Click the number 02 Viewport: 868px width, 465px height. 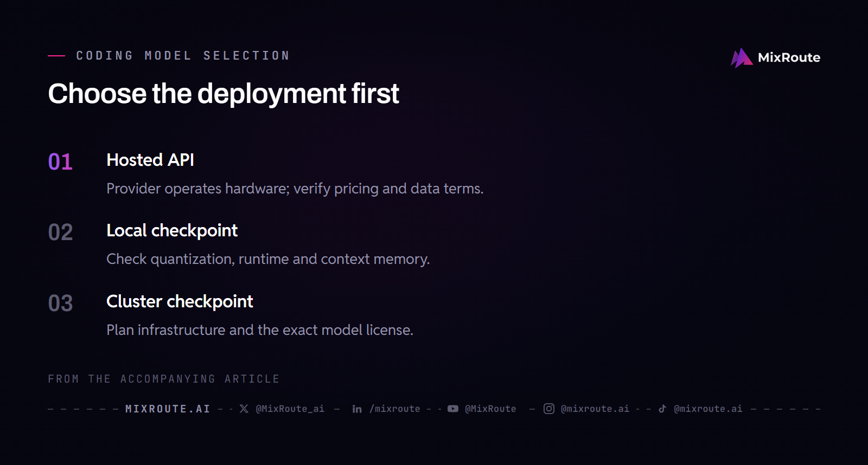(x=60, y=232)
